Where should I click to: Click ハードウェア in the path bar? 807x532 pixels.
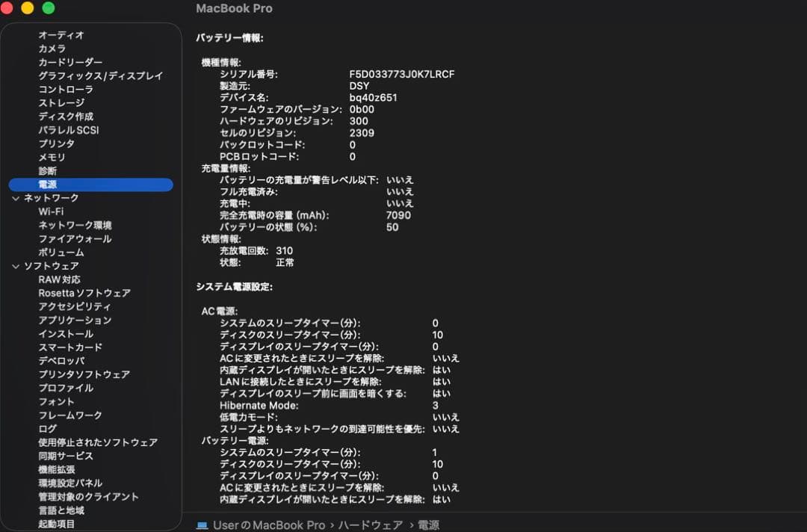(371, 525)
